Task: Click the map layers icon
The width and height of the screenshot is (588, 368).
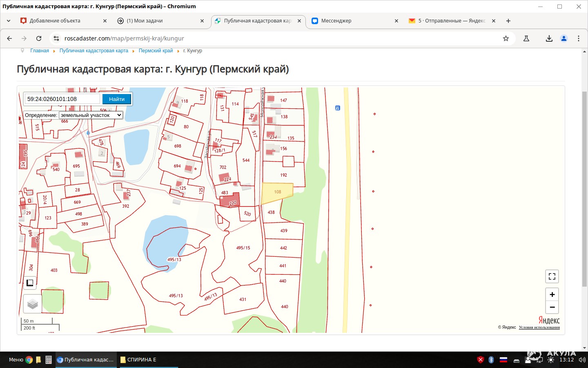Action: click(33, 304)
